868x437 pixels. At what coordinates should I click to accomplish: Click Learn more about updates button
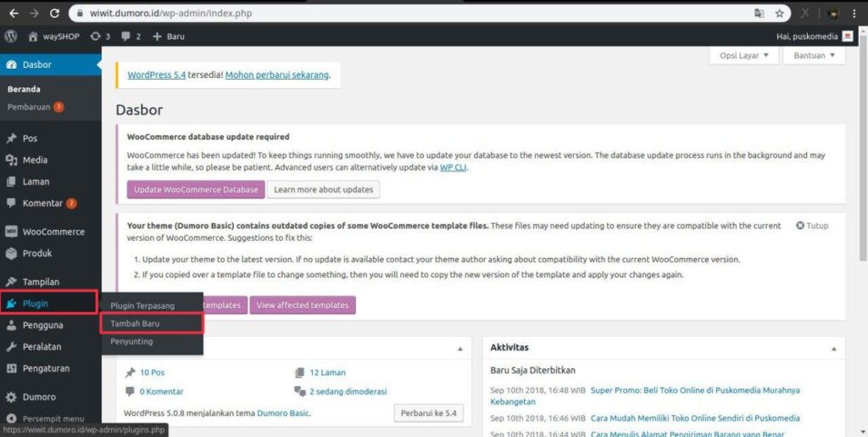(323, 189)
